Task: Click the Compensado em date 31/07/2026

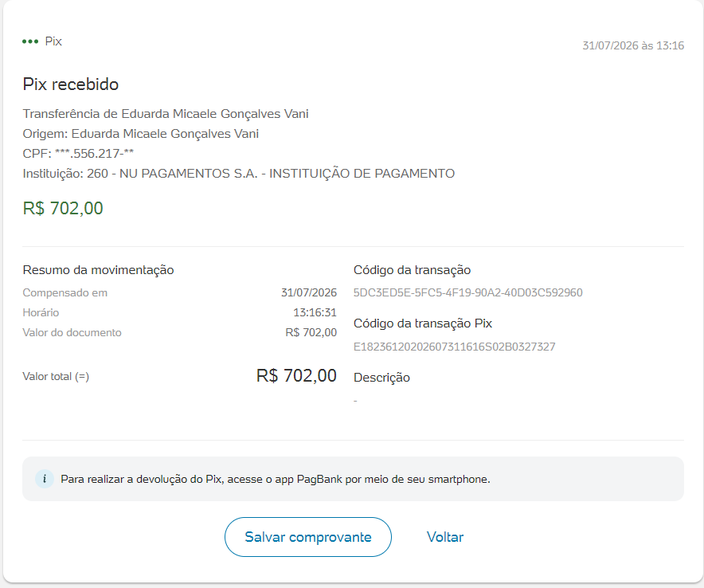Action: (x=309, y=292)
